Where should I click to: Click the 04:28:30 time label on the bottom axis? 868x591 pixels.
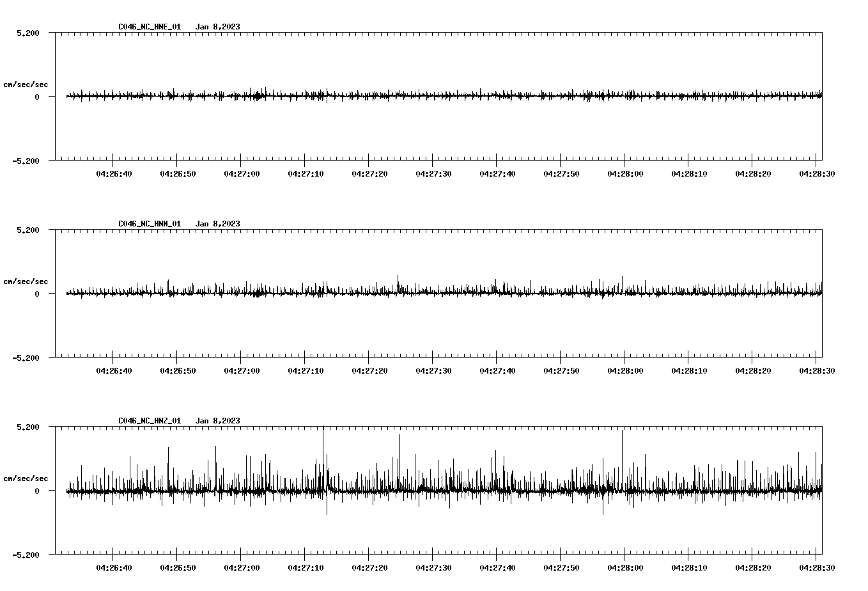[818, 565]
